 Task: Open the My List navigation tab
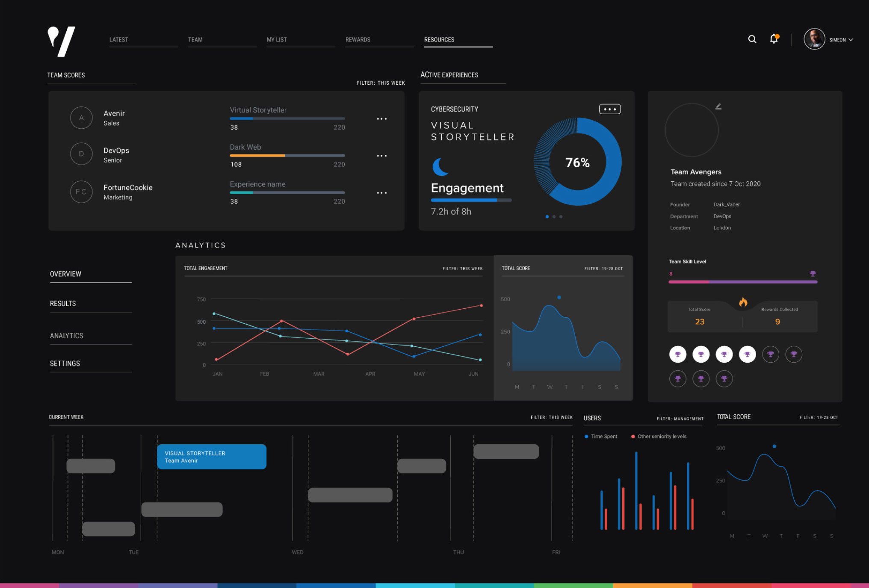(x=277, y=40)
